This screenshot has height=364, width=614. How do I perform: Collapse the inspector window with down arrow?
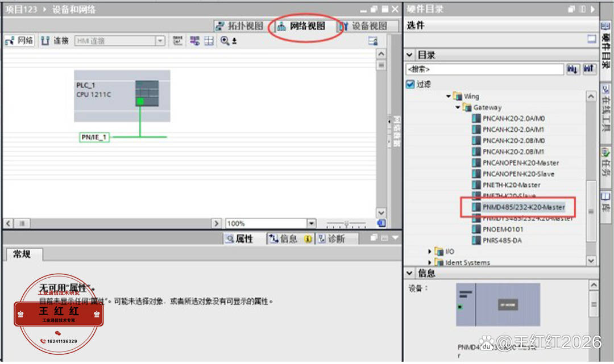[x=395, y=238]
